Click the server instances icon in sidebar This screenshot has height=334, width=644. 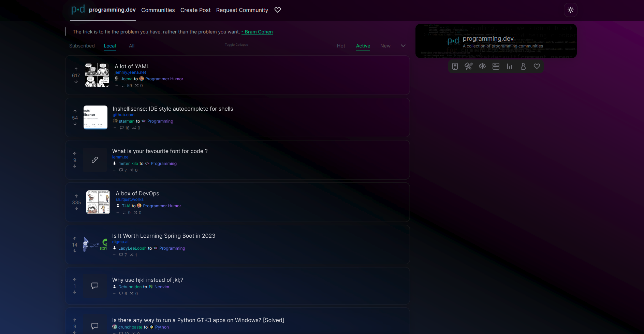tap(496, 66)
